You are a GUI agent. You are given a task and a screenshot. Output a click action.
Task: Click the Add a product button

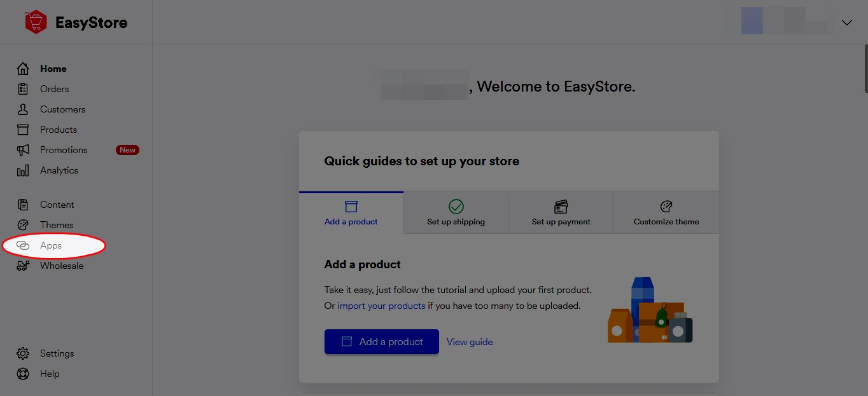point(381,341)
